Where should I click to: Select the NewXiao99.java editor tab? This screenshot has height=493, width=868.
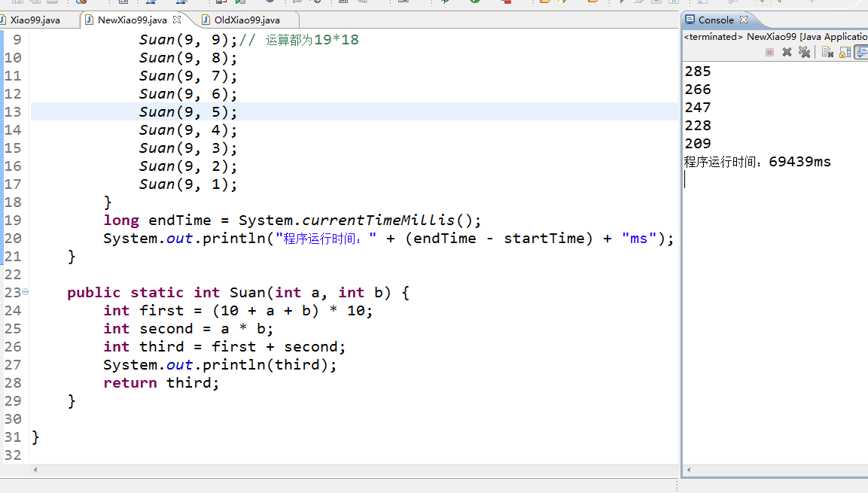point(132,20)
